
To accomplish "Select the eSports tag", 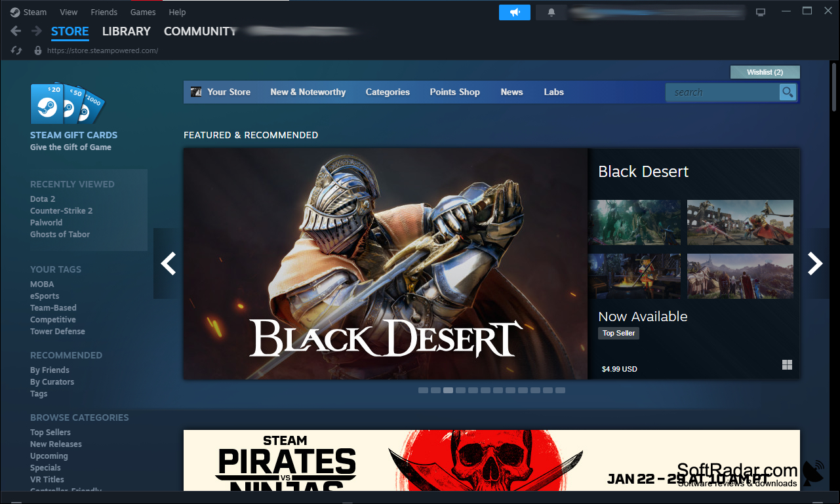I will tap(45, 296).
